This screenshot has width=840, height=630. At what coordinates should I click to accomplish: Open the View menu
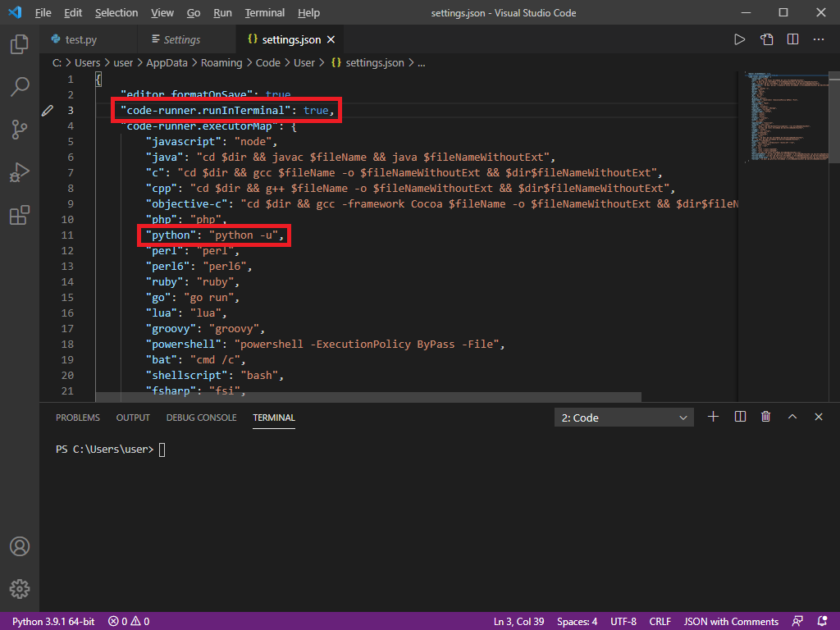click(x=162, y=13)
